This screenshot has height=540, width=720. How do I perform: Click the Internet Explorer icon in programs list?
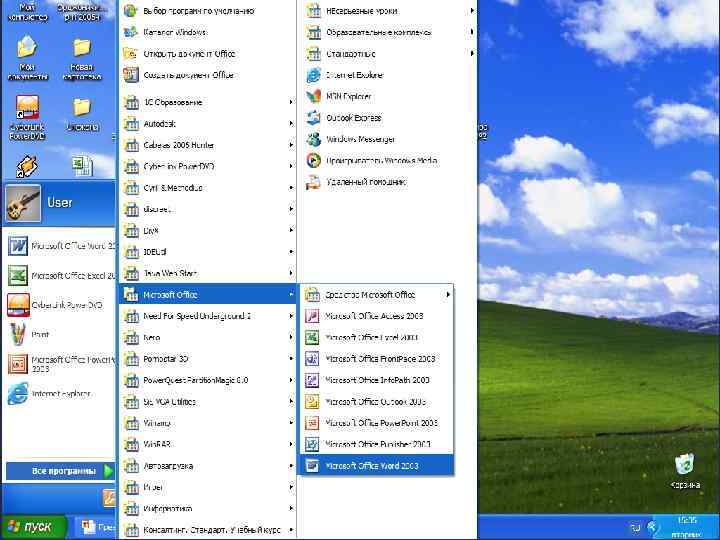(x=314, y=75)
